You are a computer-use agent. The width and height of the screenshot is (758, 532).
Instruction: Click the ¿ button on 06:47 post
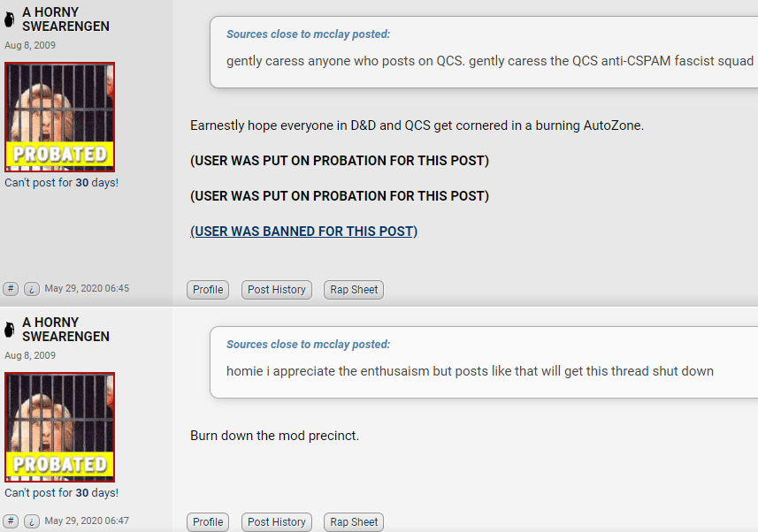(x=32, y=521)
